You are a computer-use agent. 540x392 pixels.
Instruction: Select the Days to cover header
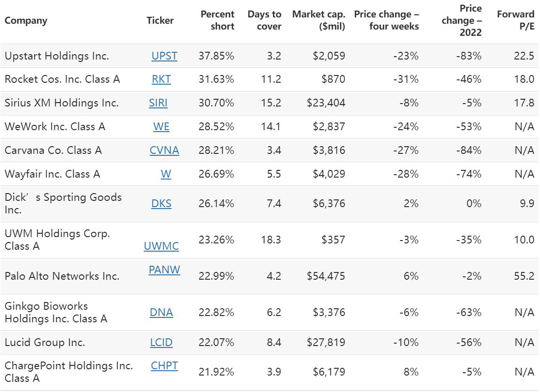point(264,20)
